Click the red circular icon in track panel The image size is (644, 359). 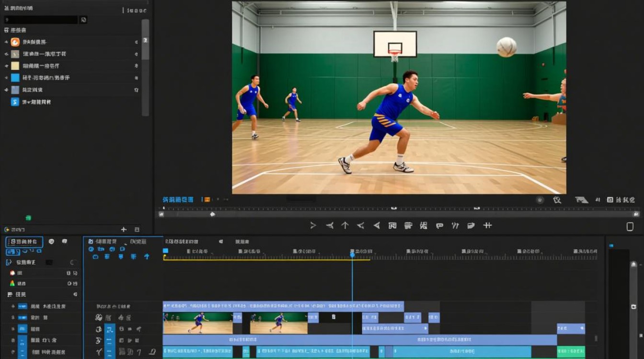12,273
